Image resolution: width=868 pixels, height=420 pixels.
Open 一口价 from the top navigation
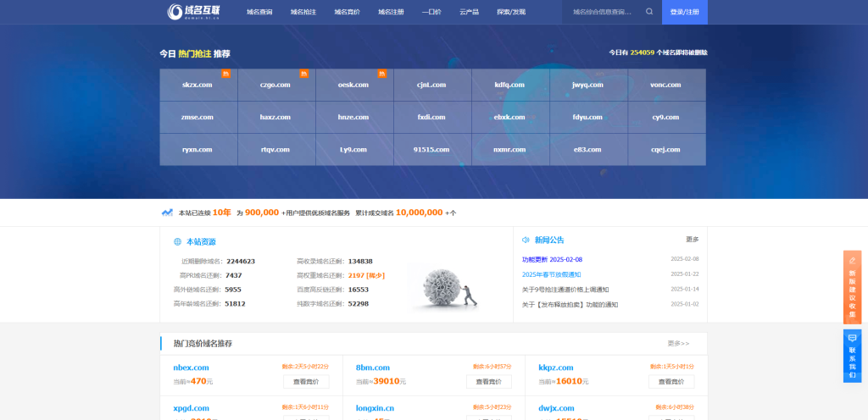tap(431, 12)
